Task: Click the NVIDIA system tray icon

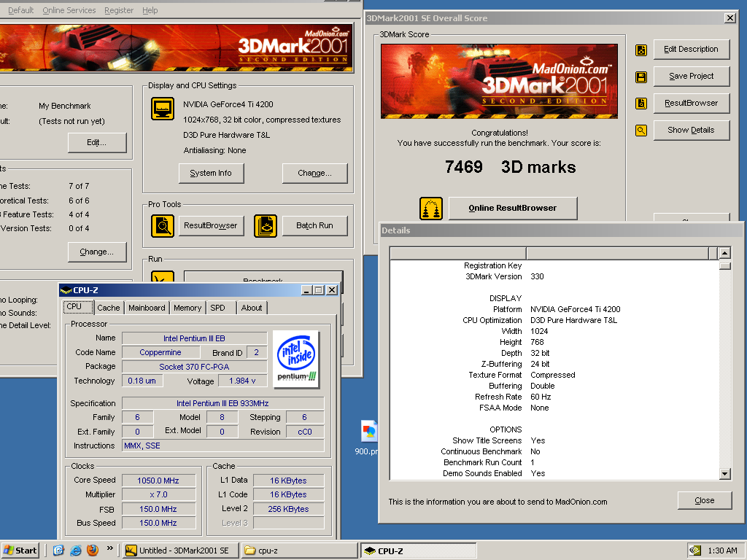Action: tap(695, 550)
